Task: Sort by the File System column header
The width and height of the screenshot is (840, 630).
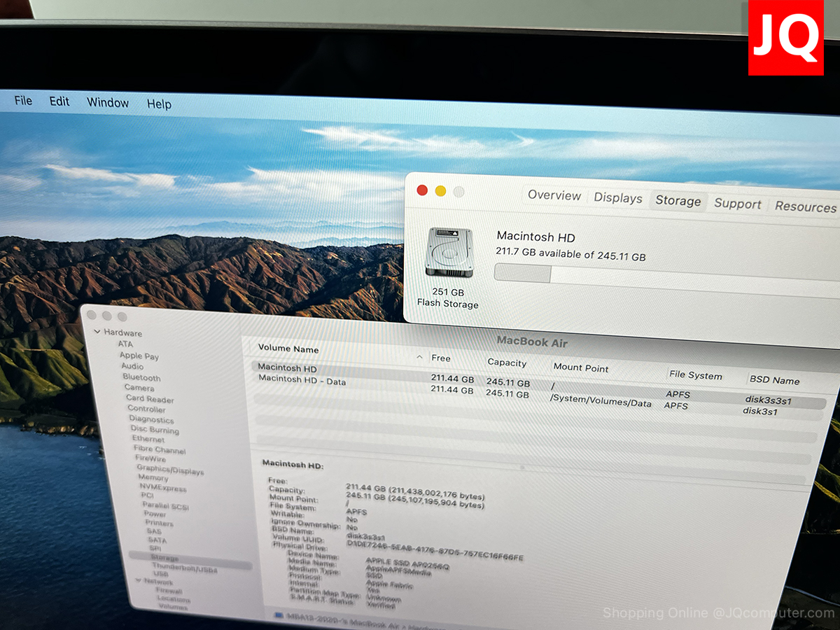Action: 695,375
